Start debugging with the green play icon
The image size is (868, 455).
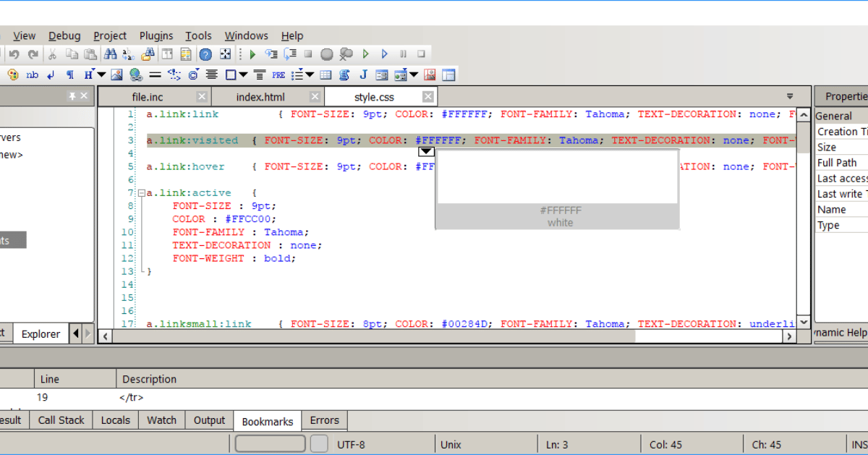[252, 54]
